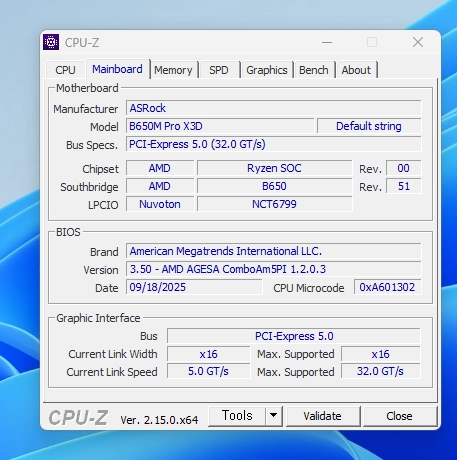Click the Southbridge Rev. 51 field

pyautogui.click(x=403, y=186)
